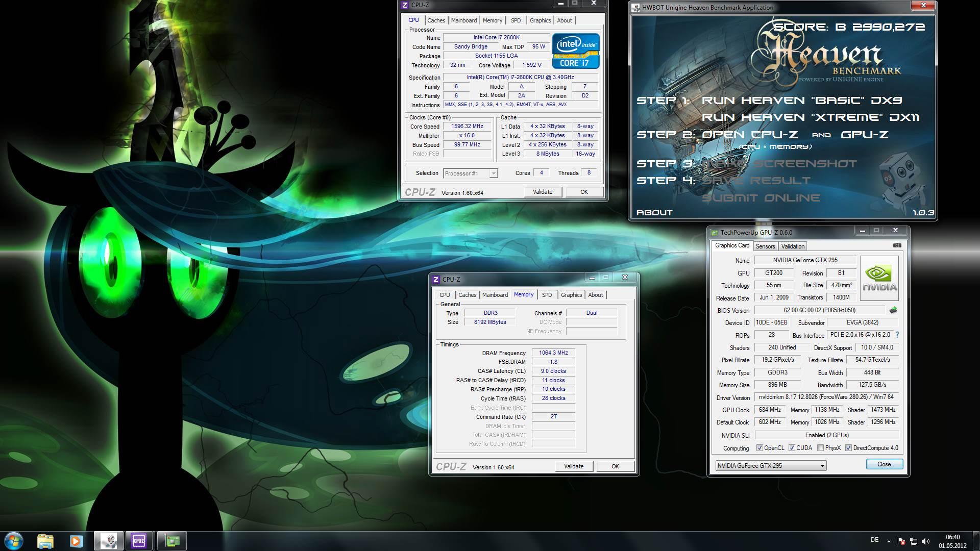
Task: Click the BIOS save chip icon in GPU-Z
Action: tap(893, 310)
